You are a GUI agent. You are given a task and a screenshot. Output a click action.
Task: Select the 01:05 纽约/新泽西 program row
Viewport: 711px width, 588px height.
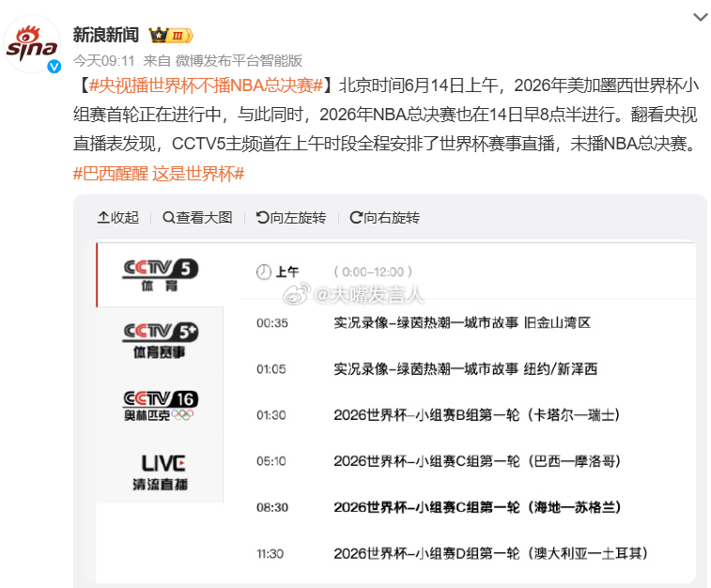(469, 369)
